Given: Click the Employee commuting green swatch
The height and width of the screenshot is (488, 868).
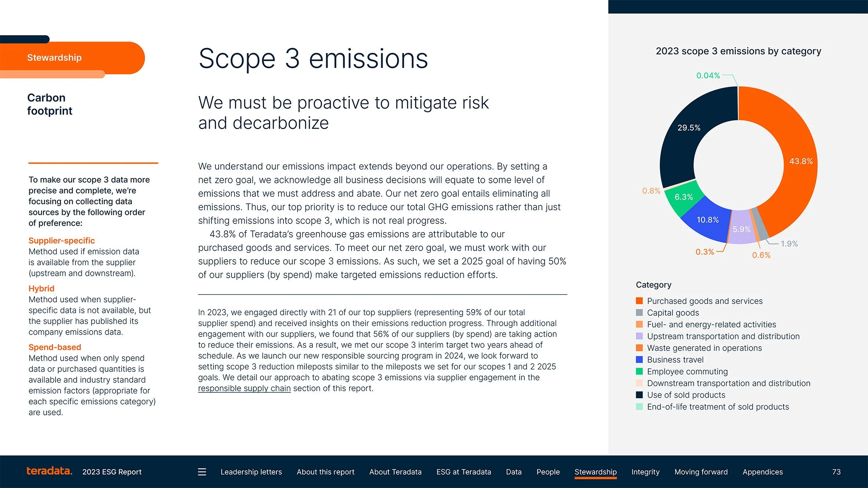Looking at the screenshot, I should point(639,371).
